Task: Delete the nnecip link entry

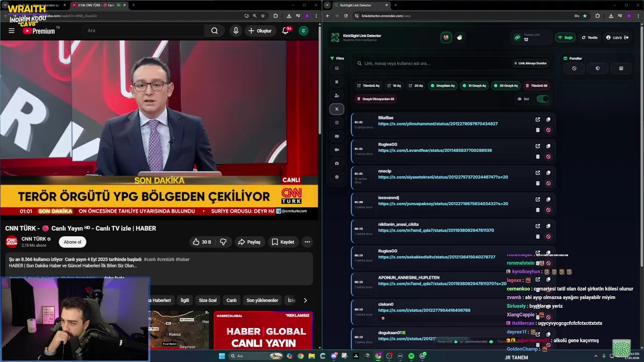Action: [537, 184]
